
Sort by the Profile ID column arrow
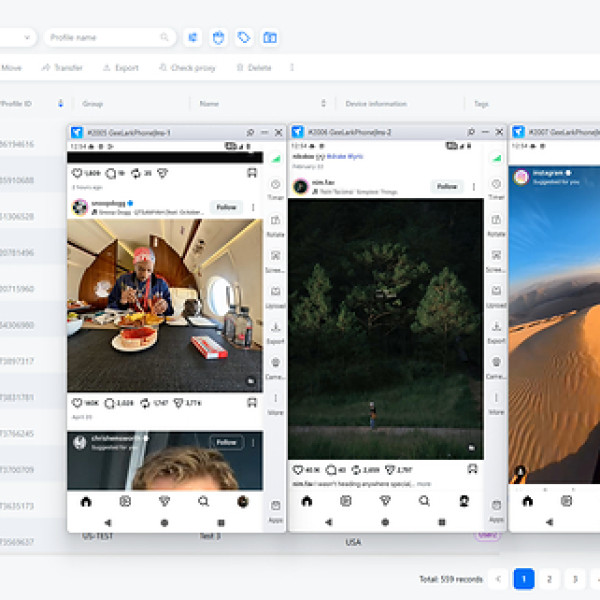pos(60,103)
